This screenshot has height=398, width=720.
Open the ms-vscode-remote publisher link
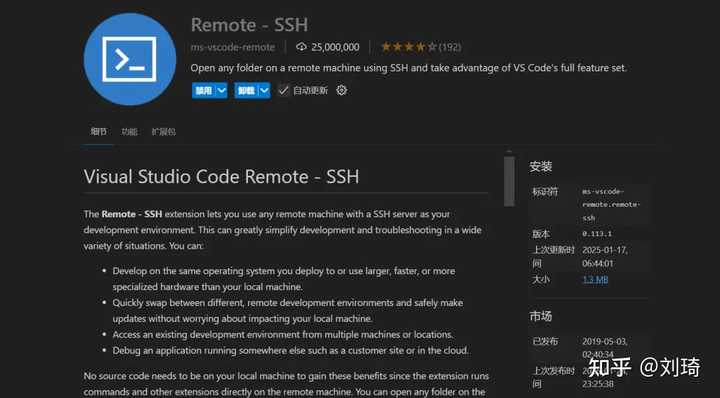pos(233,47)
